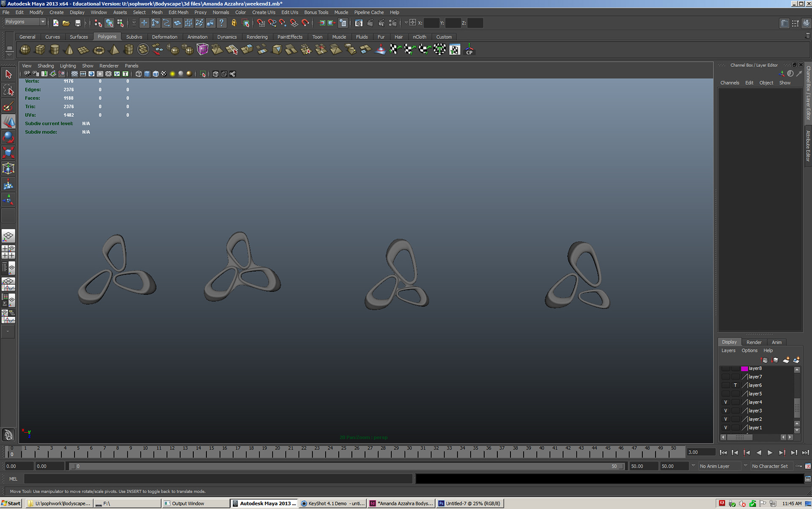812x509 pixels.
Task: Open selection mask dropdown on status line
Action: click(x=134, y=23)
